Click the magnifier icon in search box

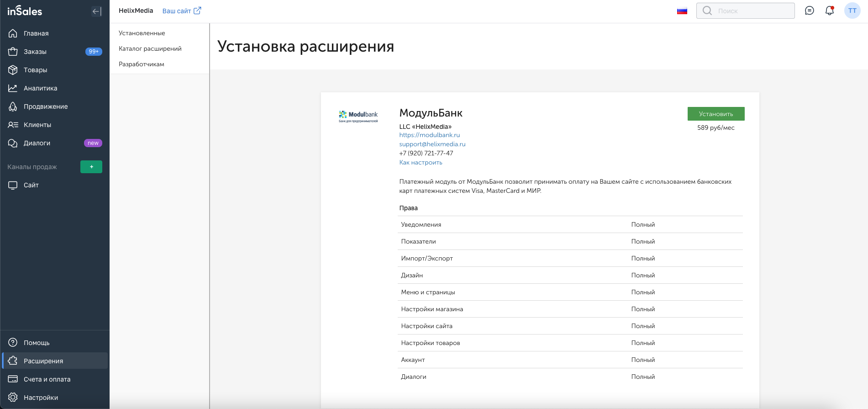click(707, 11)
